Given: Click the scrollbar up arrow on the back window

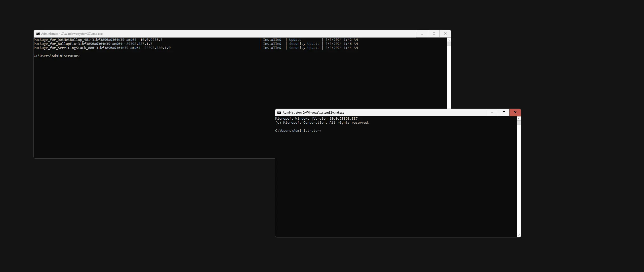Looking at the screenshot, I should click(449, 40).
